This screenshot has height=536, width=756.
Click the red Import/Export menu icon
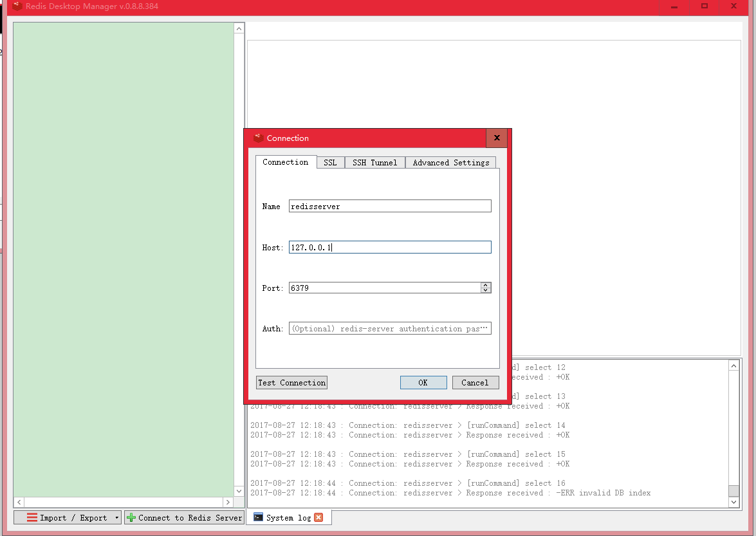32,518
